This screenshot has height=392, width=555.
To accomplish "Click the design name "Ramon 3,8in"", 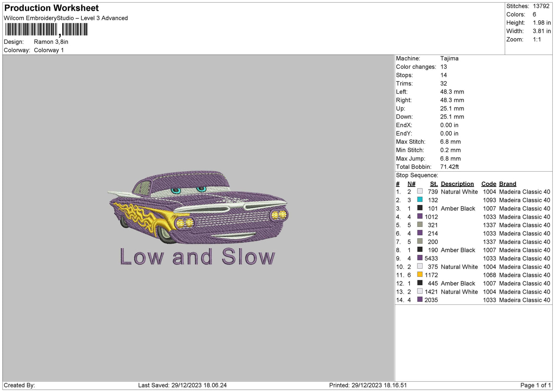I will click(51, 42).
